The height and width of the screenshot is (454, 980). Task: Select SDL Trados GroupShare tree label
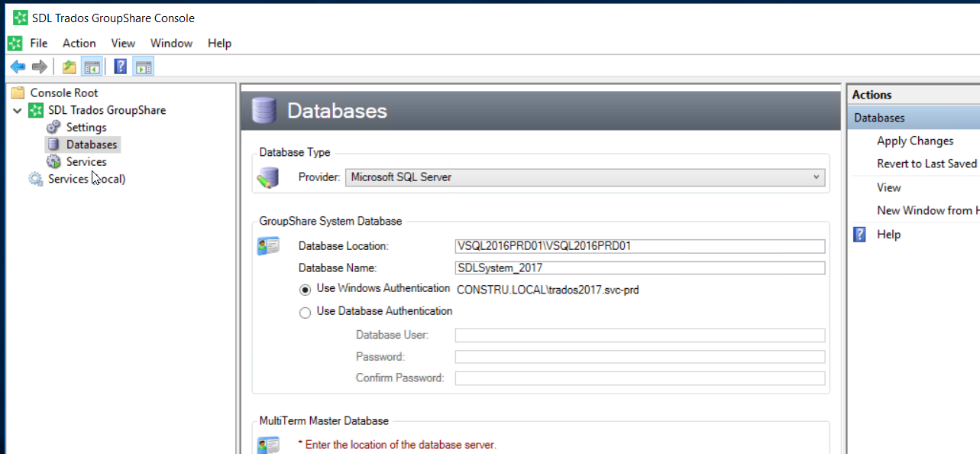point(107,110)
